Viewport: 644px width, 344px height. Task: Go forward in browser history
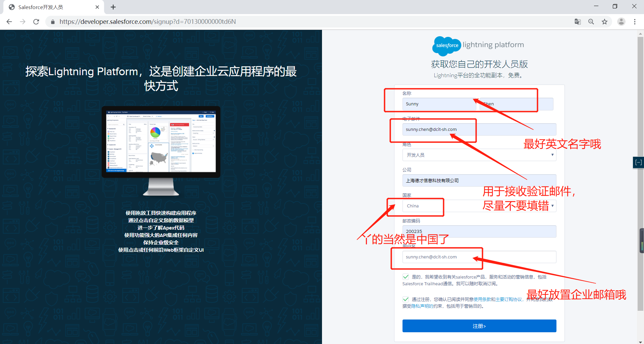22,21
